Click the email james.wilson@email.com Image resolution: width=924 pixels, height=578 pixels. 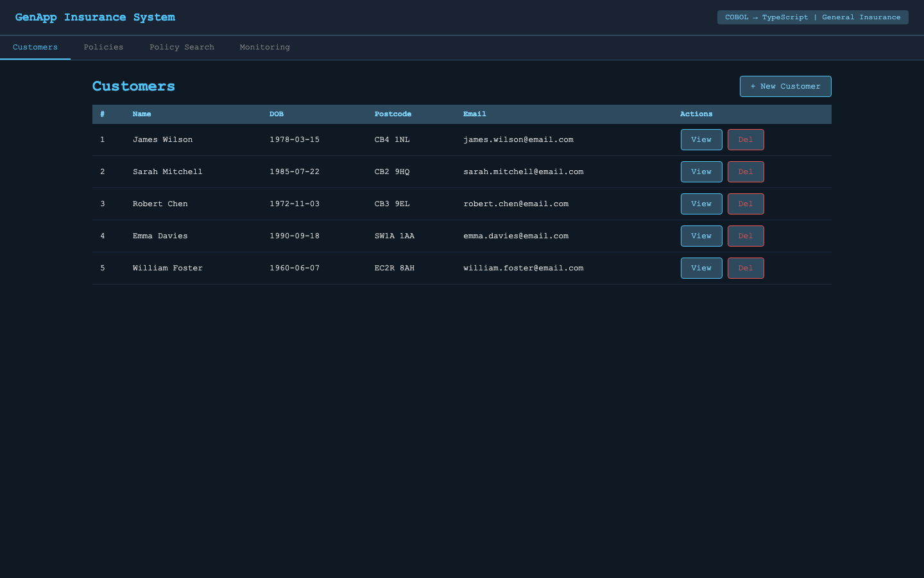click(518, 140)
